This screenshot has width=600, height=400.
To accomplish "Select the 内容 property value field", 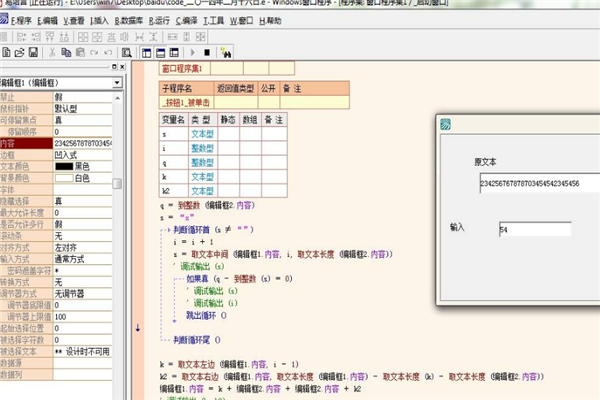I will pos(83,143).
